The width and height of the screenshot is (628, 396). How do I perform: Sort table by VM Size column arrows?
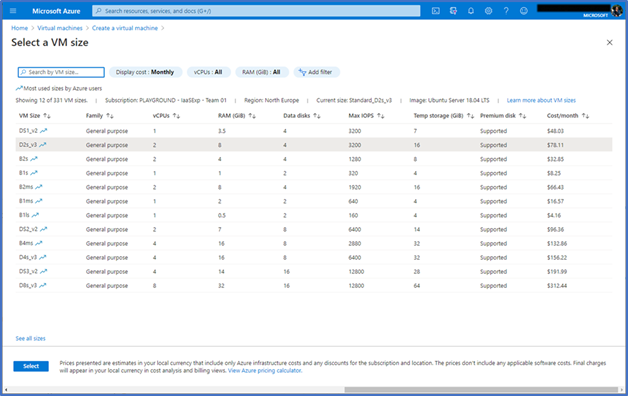click(47, 116)
